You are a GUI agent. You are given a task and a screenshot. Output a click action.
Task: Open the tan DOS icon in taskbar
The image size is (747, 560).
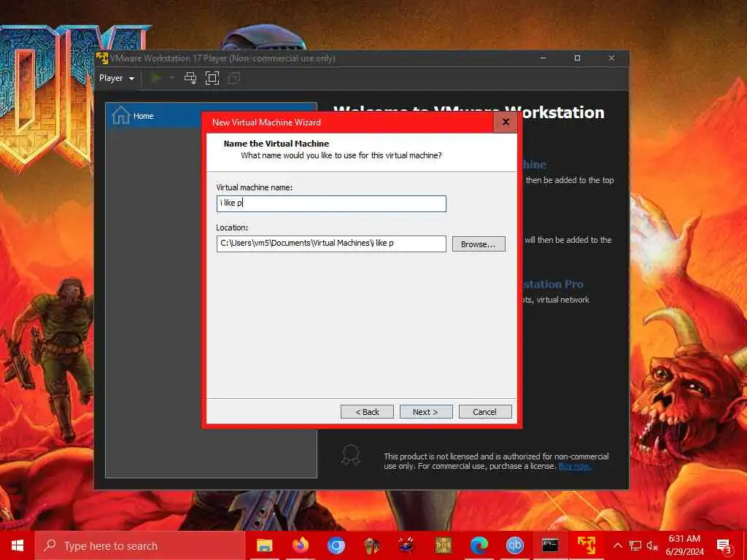443,545
